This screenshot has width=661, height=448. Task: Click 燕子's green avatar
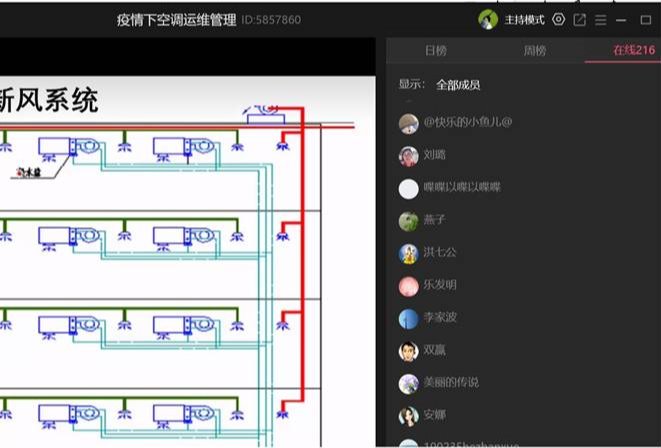[408, 221]
